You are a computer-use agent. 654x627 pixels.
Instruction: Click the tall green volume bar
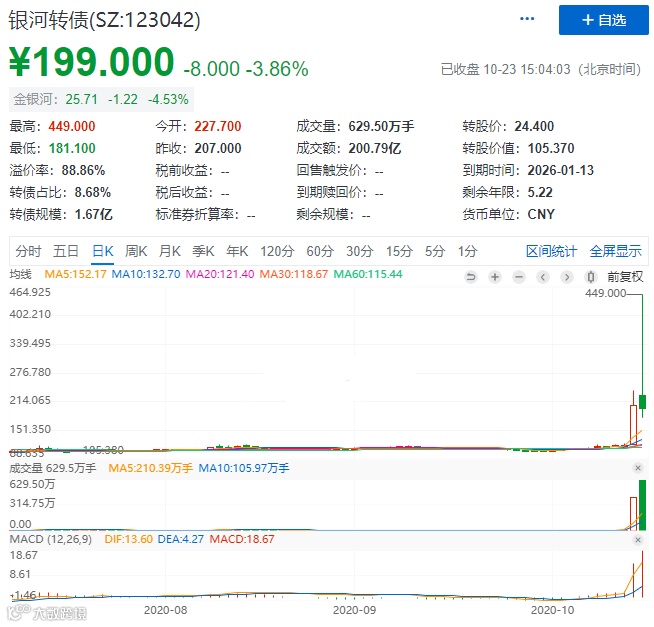coord(642,505)
